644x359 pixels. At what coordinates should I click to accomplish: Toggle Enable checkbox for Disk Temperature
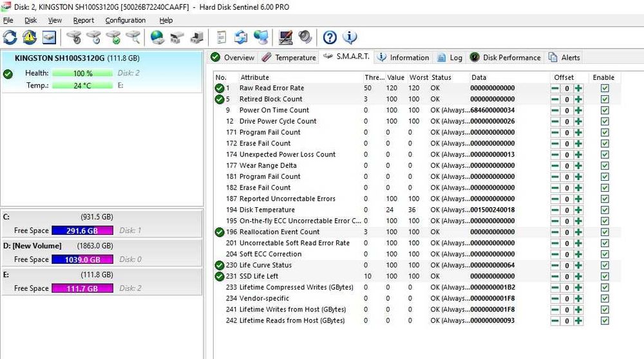coord(605,210)
